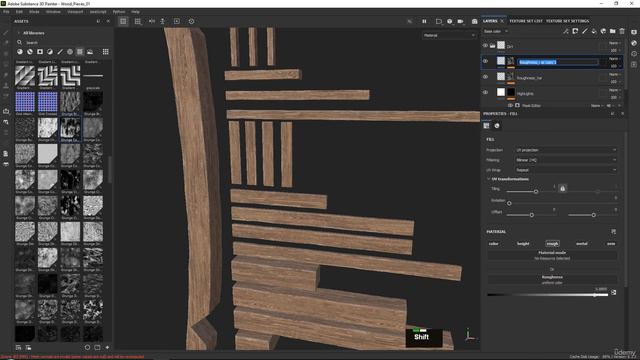Adjust the Tiling slider
640x360 pixels.
coord(536,191)
